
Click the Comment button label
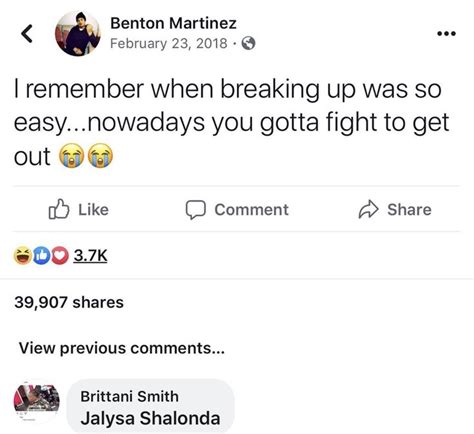click(x=252, y=210)
